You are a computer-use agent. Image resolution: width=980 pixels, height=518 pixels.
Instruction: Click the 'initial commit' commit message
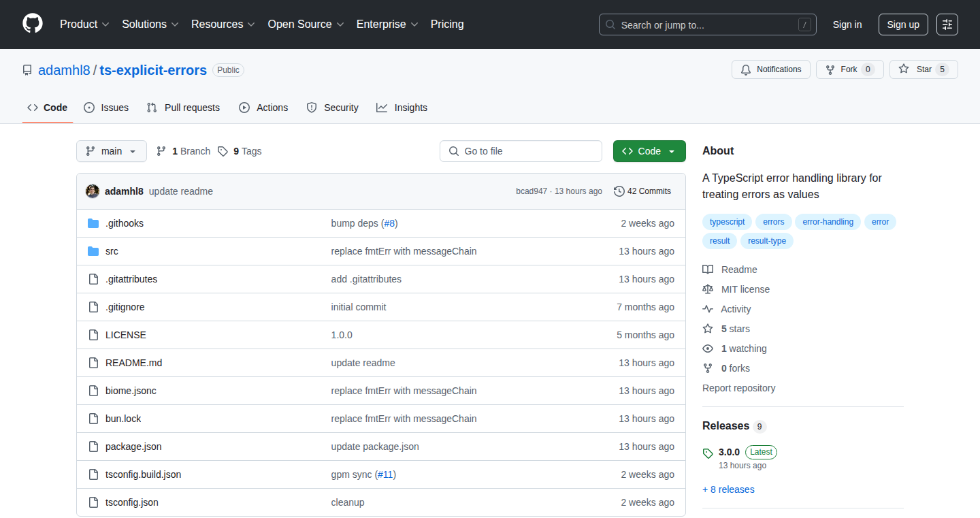[359, 307]
